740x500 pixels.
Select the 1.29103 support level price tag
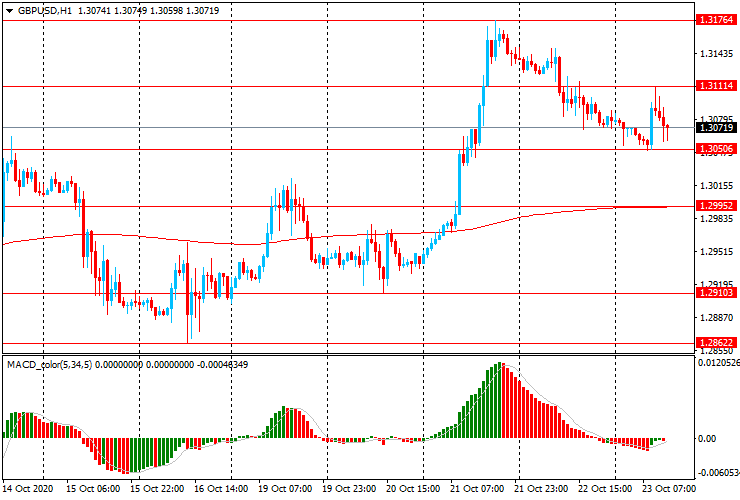[716, 292]
